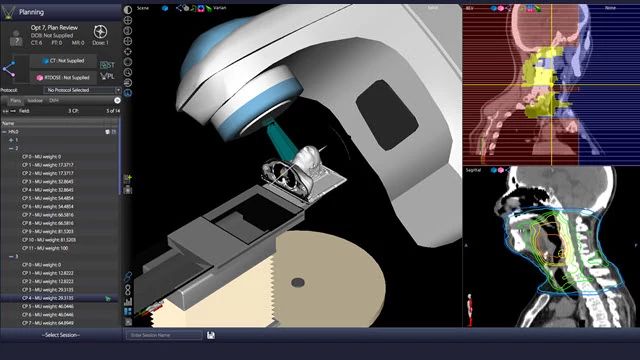Click the Planning application logo
Screen dimensions: 640x360
tap(8, 12)
